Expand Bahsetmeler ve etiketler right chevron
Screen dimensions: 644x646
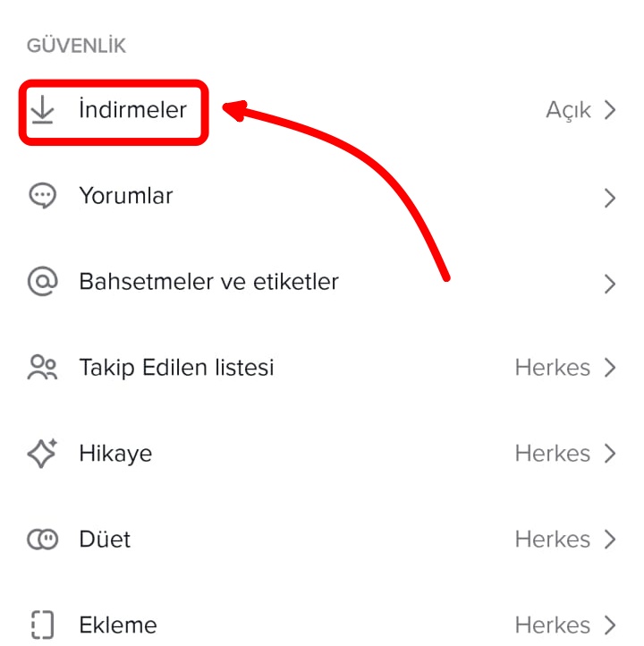pos(610,284)
